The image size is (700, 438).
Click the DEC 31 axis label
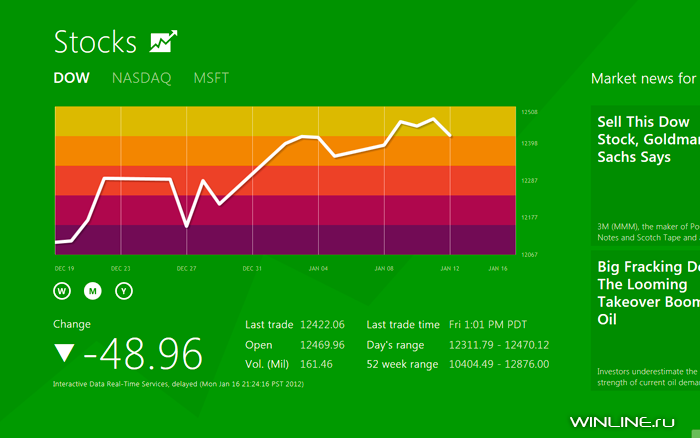252,268
